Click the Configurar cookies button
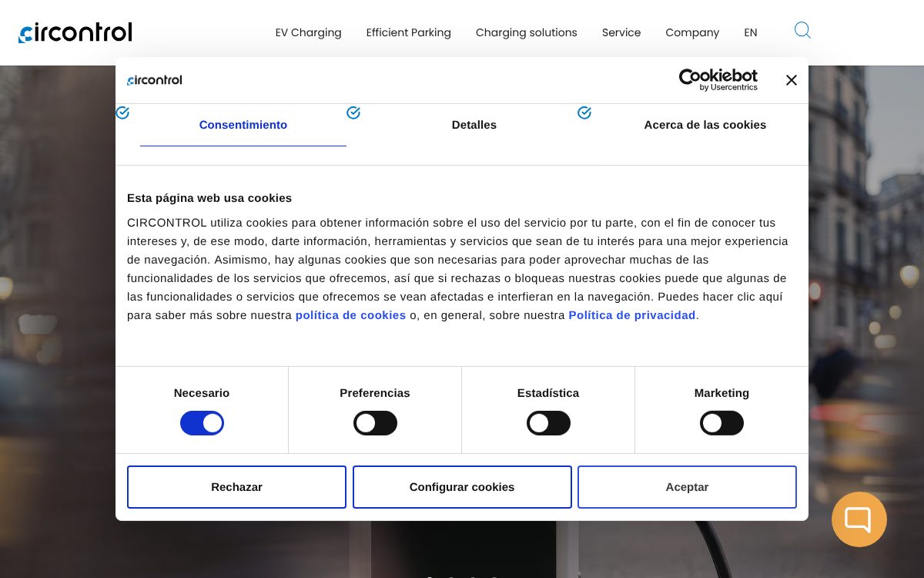 [x=462, y=487]
